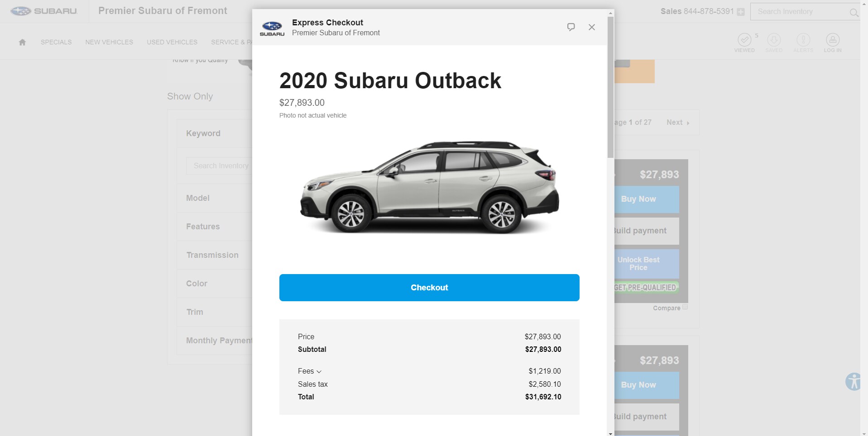The width and height of the screenshot is (868, 436).
Task: Click the Sales phone number 844-878-5391
Action: pos(709,11)
